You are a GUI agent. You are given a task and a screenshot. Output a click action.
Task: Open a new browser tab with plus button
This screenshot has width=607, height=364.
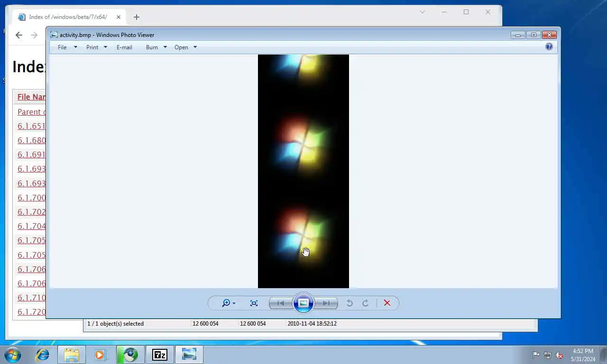(137, 17)
